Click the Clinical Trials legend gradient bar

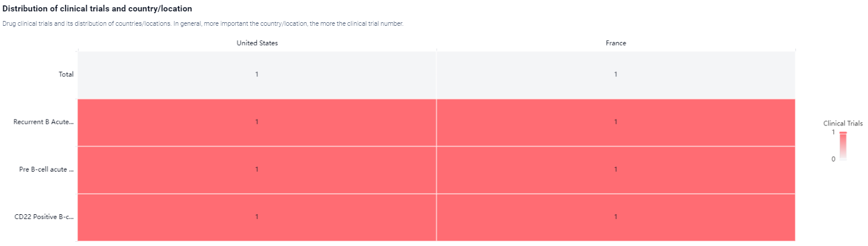tap(843, 146)
